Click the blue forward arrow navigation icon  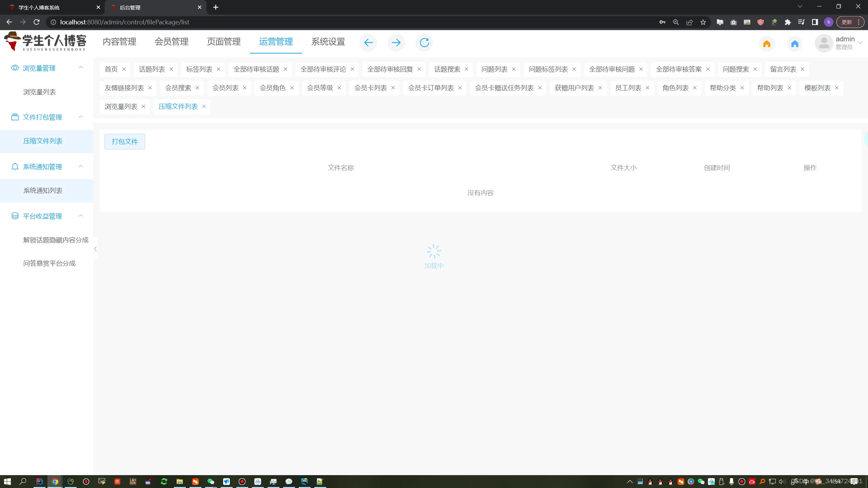396,43
